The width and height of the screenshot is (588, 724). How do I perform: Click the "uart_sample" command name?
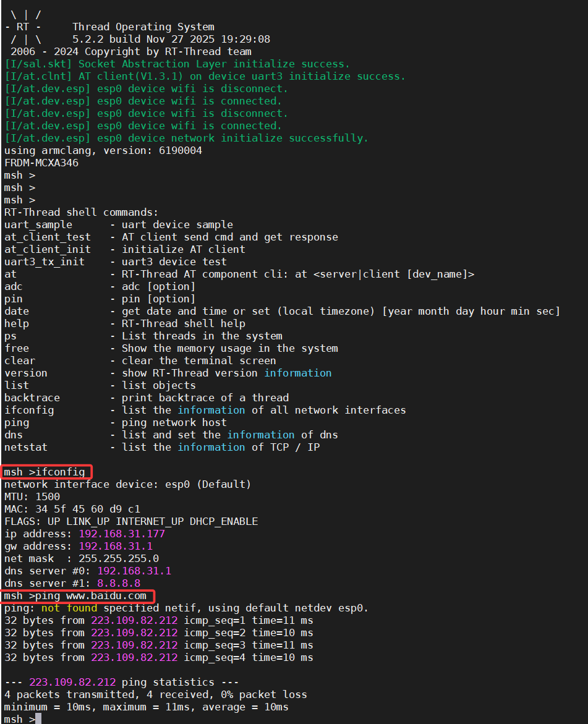[x=38, y=224]
